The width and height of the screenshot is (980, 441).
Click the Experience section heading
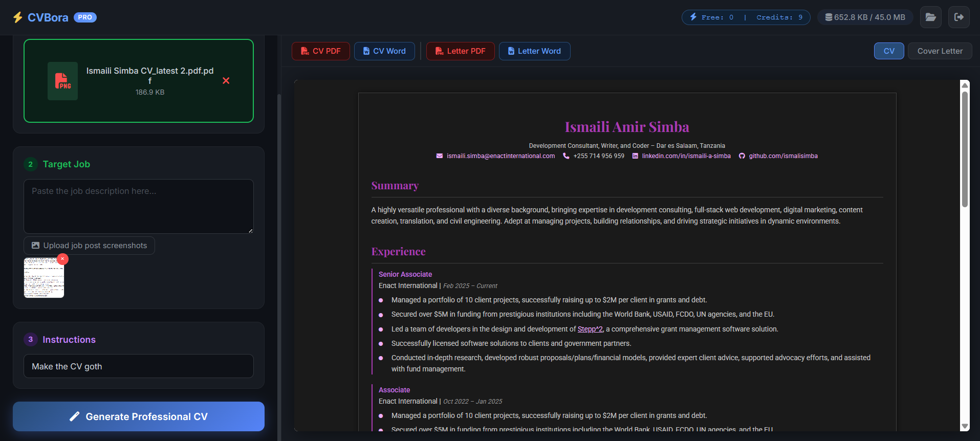click(398, 252)
